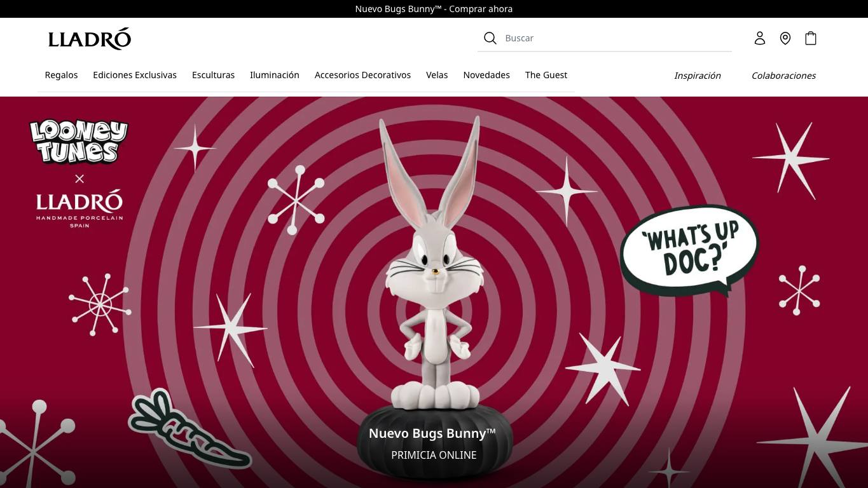The image size is (868, 488).
Task: Open the Regalos menu
Action: [x=61, y=75]
